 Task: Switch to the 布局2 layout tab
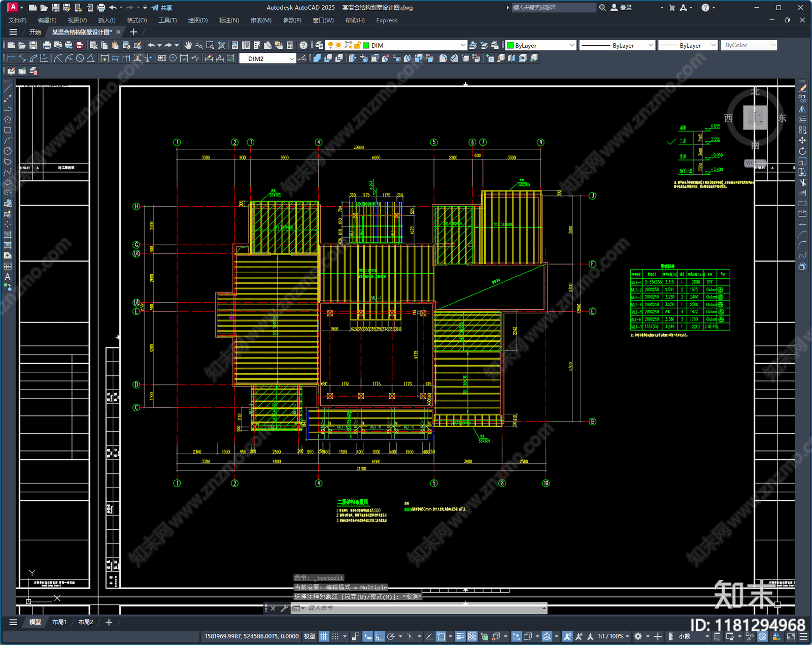pyautogui.click(x=86, y=622)
